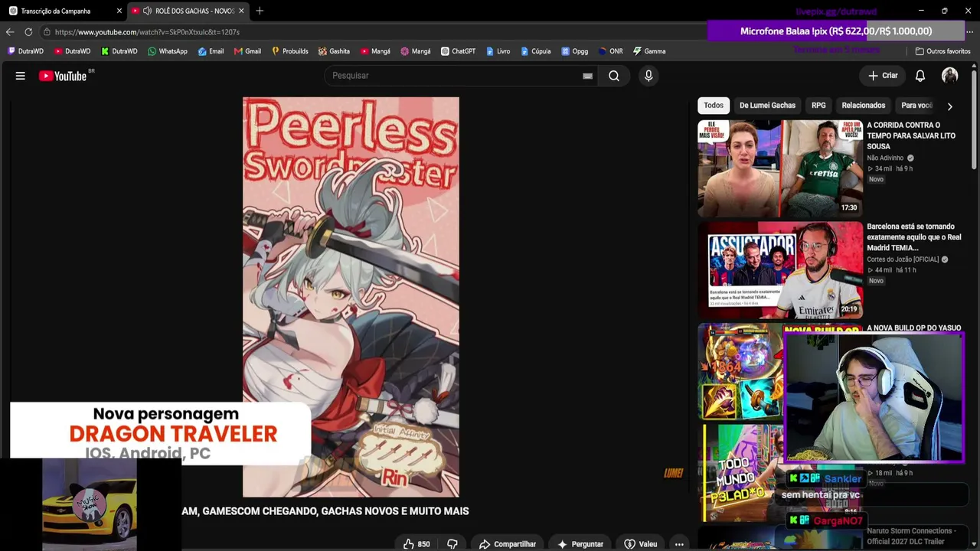Open the Livro bookmark
The image size is (980, 551).
pos(498,51)
